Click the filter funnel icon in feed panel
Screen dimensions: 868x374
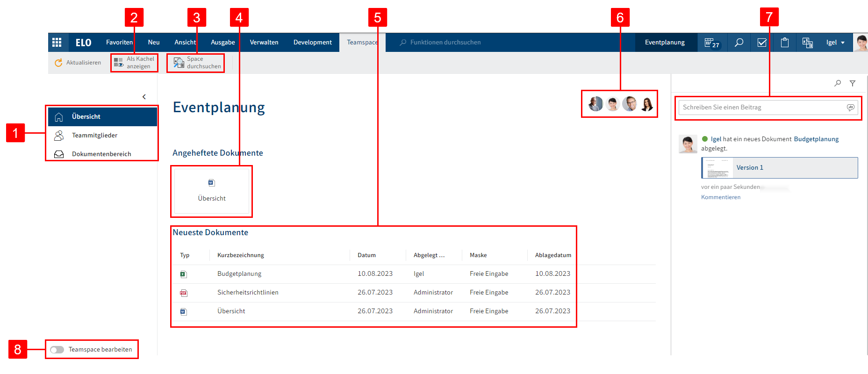[852, 83]
